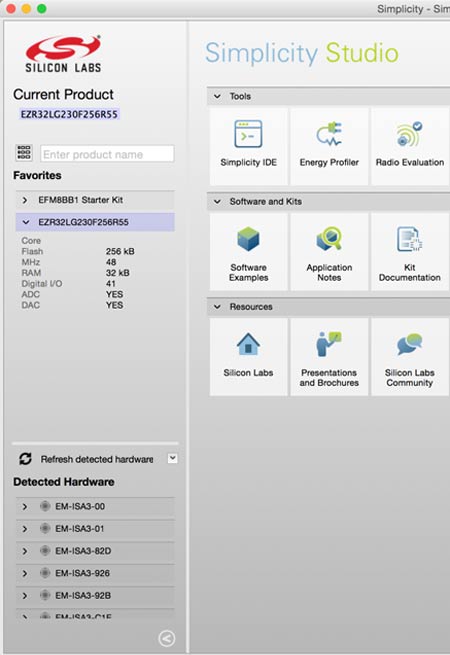
Task: Open Application Notes tile
Action: coord(329,252)
